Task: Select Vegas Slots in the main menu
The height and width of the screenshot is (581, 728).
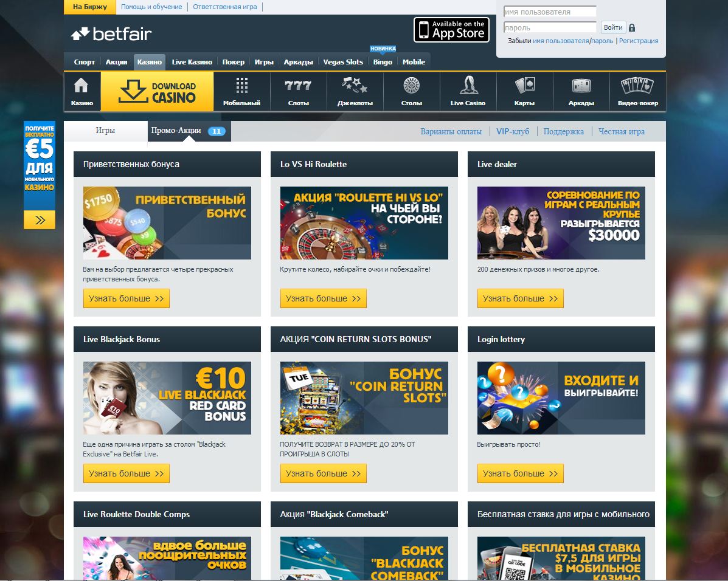Action: point(343,62)
